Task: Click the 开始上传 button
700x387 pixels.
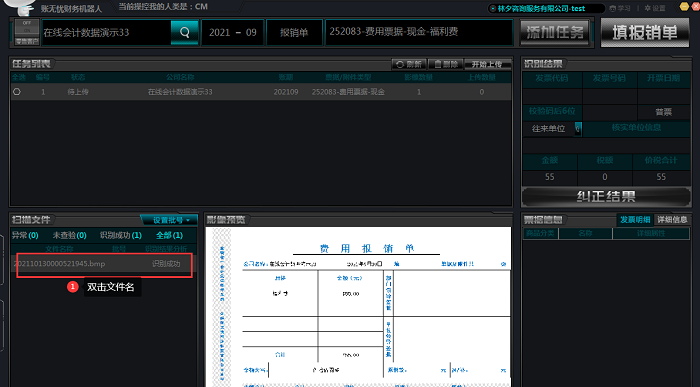Action: coord(487,64)
